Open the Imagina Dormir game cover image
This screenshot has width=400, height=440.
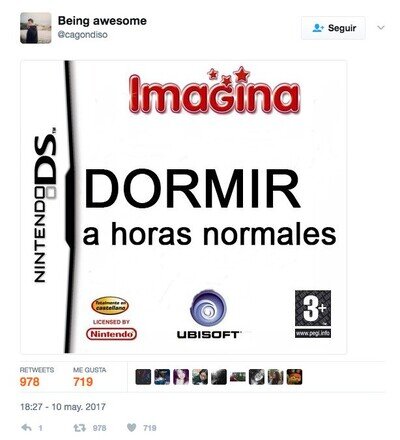(x=183, y=207)
